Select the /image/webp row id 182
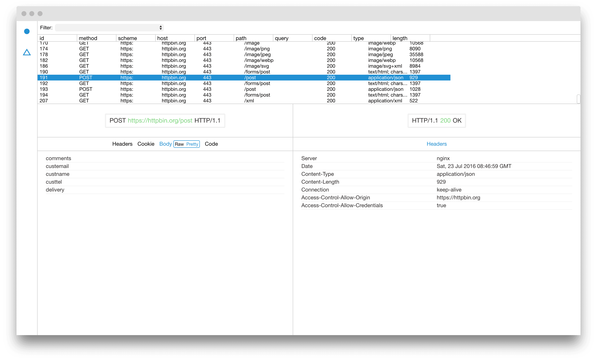 point(244,60)
